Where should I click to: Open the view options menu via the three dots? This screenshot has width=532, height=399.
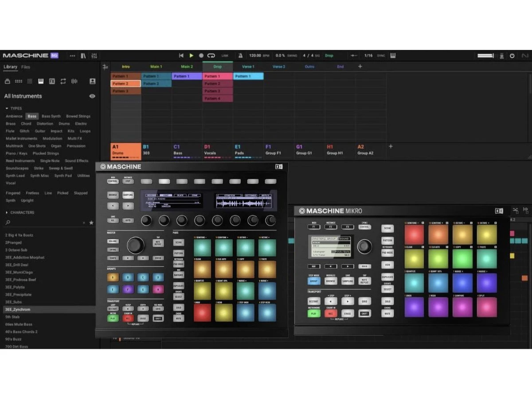72,55
